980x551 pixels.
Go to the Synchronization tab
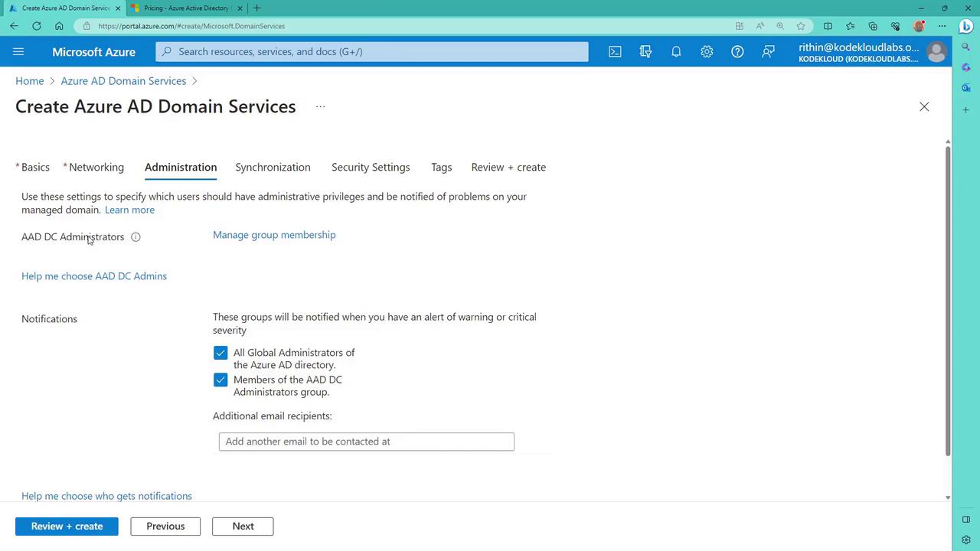[x=273, y=167]
